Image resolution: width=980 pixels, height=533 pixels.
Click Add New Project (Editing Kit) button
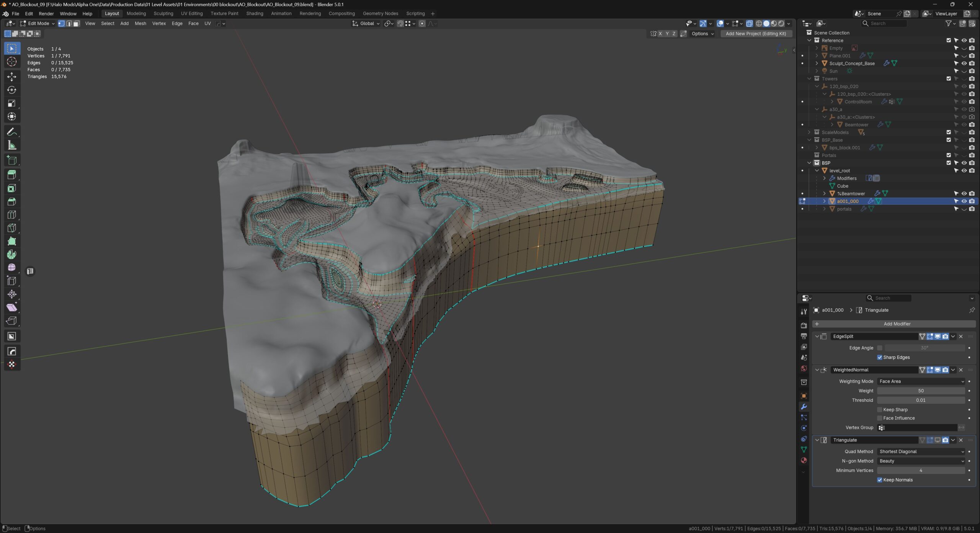[756, 34]
